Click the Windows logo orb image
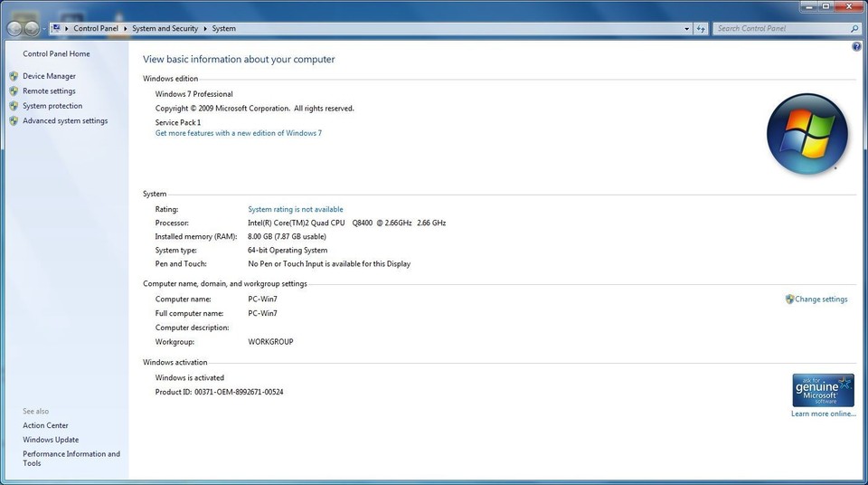Screen dimensions: 868x485 tap(807, 134)
